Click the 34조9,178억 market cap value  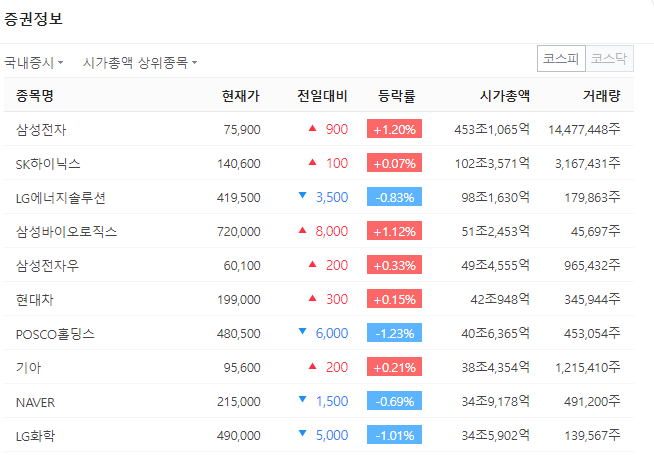(496, 402)
